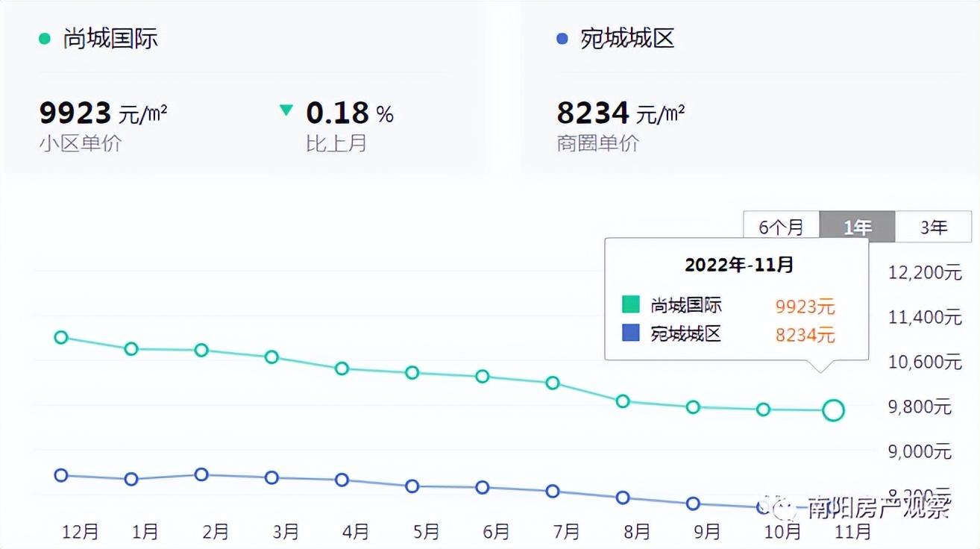Click the 3月 x-axis label
Image resolution: width=980 pixels, height=549 pixels.
coord(286,531)
